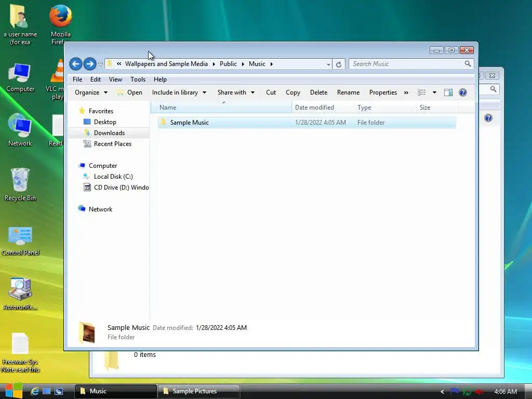The width and height of the screenshot is (532, 399).
Task: Open Local Disk (C:) in navigation pane
Action: (113, 177)
